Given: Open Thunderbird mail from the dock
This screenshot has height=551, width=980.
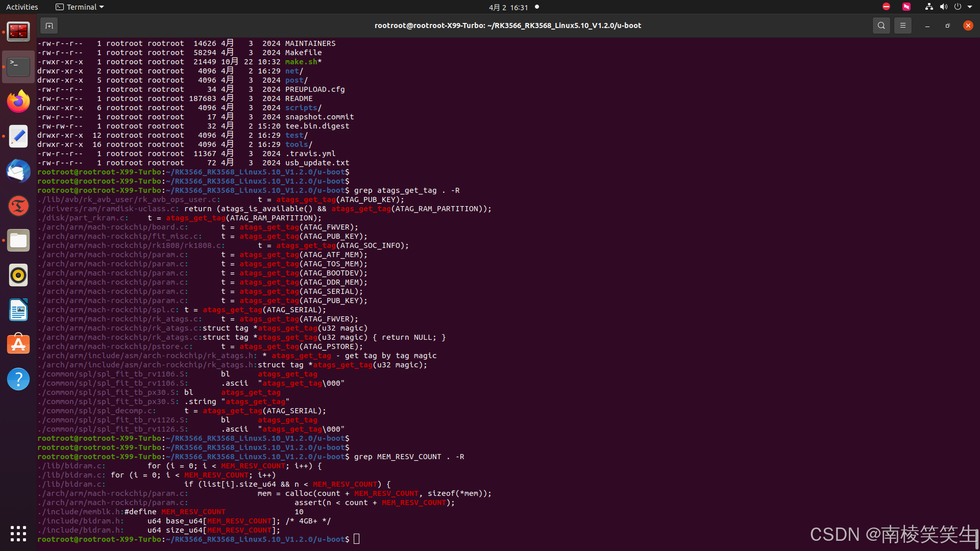Looking at the screenshot, I should pyautogui.click(x=18, y=171).
